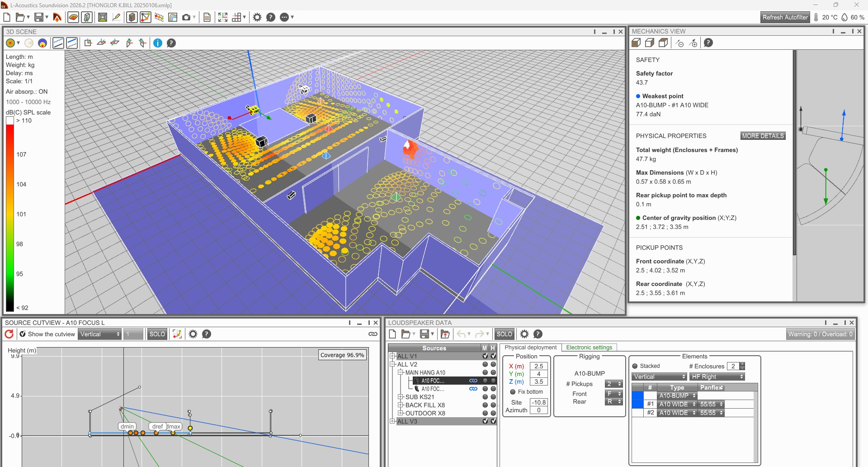The height and width of the screenshot is (467, 868).
Task: Toggle the SPL mapping display icon
Action: (x=73, y=17)
